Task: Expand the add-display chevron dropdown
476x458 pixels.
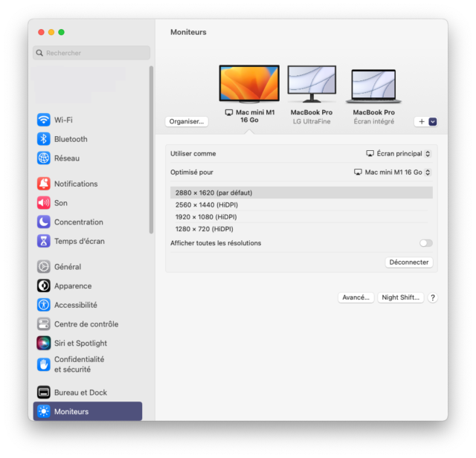Action: tap(433, 122)
